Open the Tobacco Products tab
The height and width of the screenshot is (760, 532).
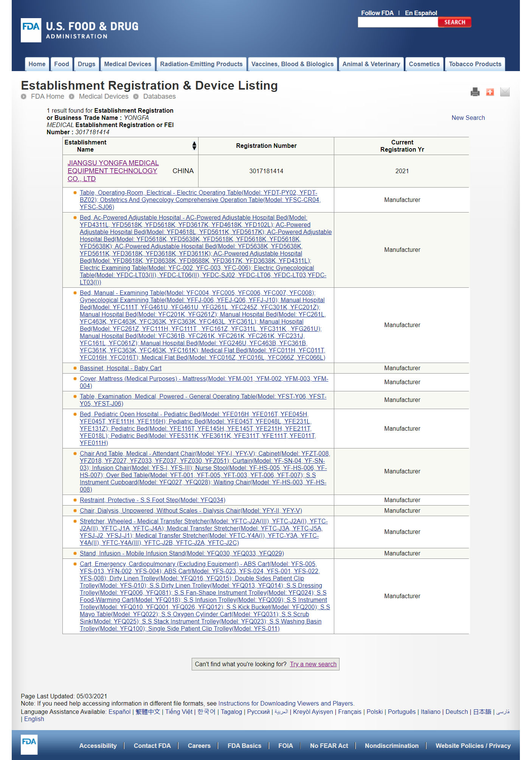[475, 64]
